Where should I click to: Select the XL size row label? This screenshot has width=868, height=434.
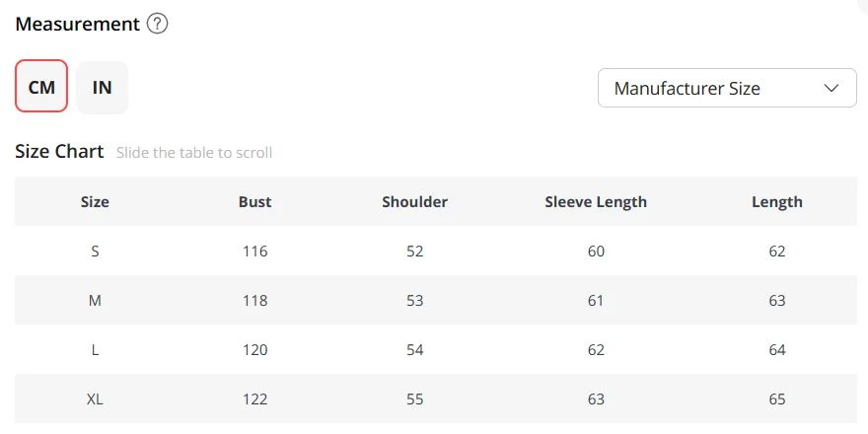pos(95,399)
